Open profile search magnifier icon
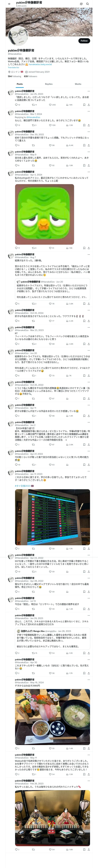The height and width of the screenshot is (868, 98). (87, 4)
